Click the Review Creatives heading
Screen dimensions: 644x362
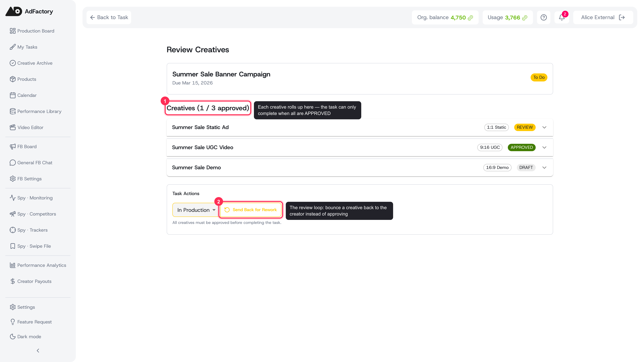click(x=198, y=50)
